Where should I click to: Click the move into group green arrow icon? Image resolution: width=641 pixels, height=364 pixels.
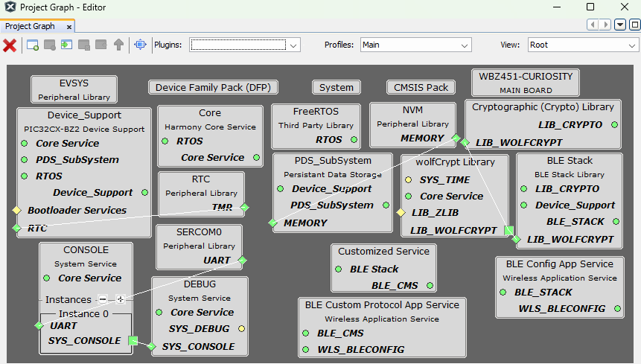(67, 44)
